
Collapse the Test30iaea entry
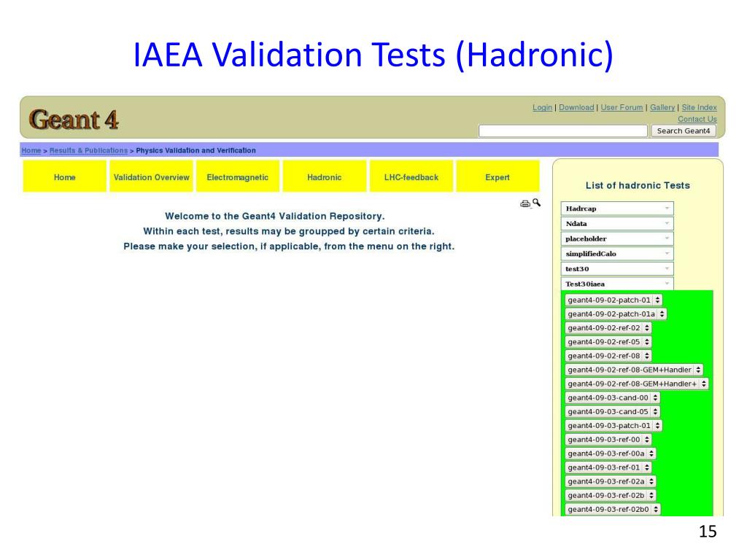617,284
